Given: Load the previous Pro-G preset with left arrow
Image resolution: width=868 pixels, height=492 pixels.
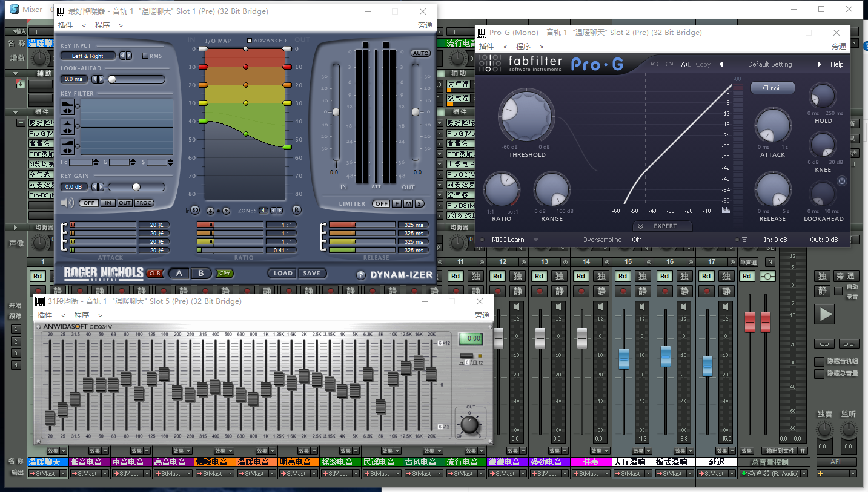Looking at the screenshot, I should point(721,64).
